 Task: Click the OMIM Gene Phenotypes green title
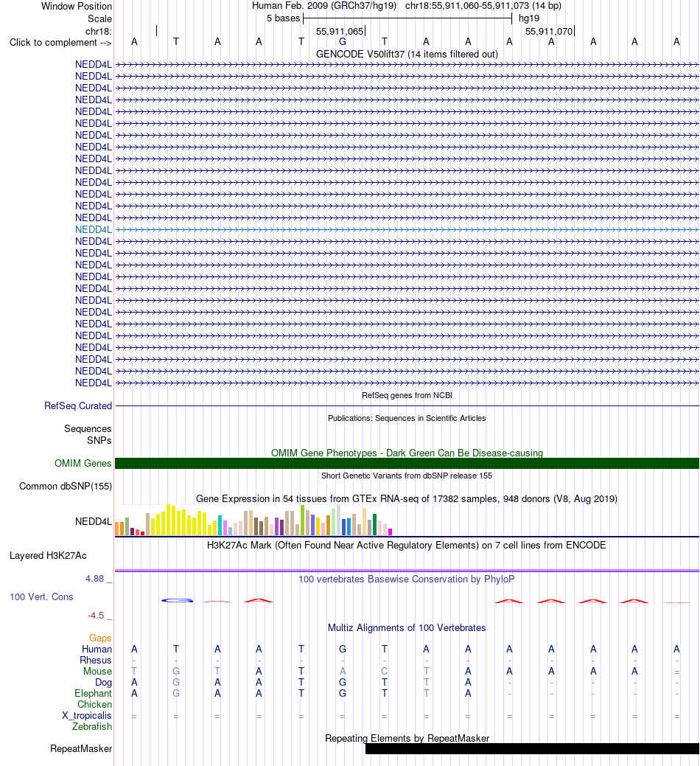pos(407,453)
